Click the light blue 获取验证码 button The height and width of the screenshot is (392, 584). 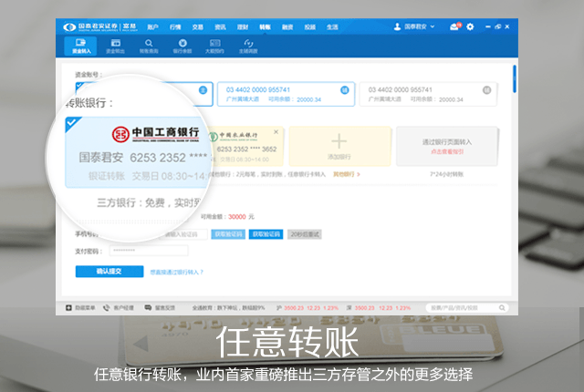coord(228,234)
